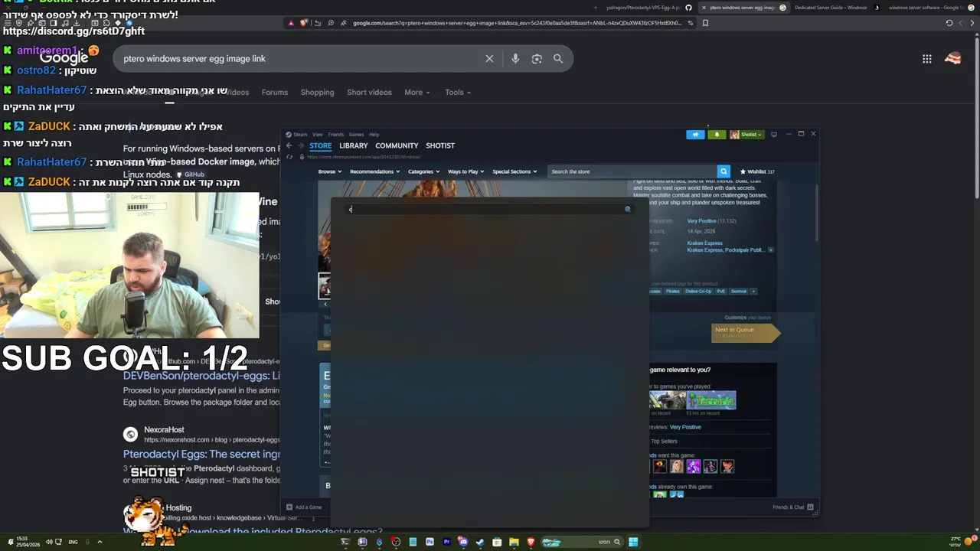
Task: Clear the Google search box with X
Action: [x=489, y=59]
